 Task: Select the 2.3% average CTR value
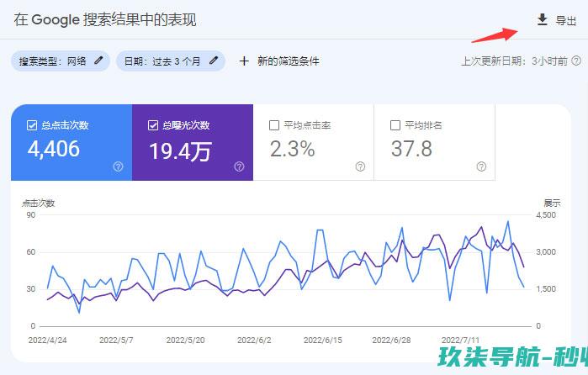(293, 149)
